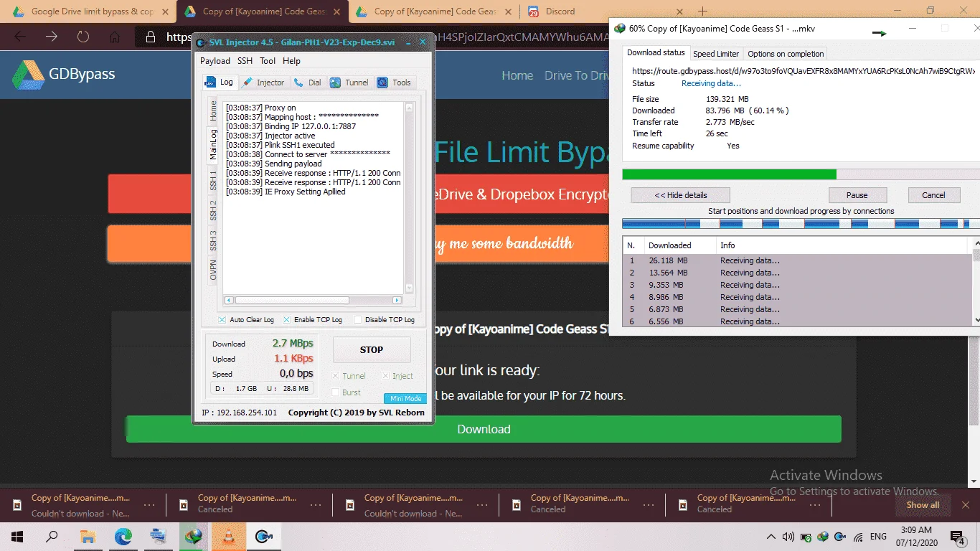This screenshot has height=551, width=980.
Task: Toggle the Auto Clear Log checkbox
Action: pyautogui.click(x=222, y=320)
